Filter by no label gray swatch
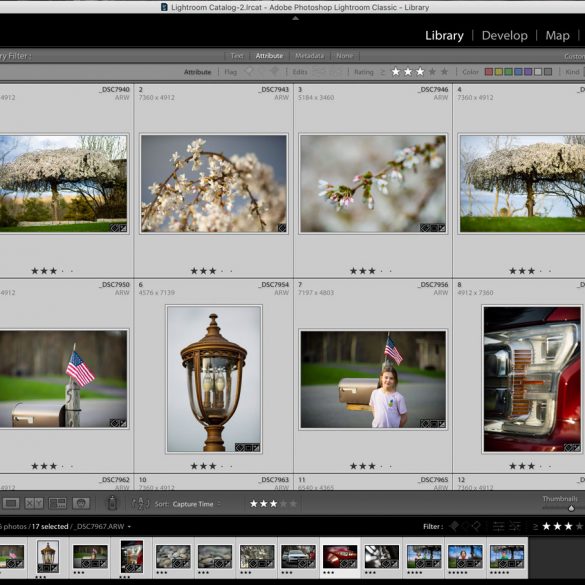The image size is (585, 585). 548,72
